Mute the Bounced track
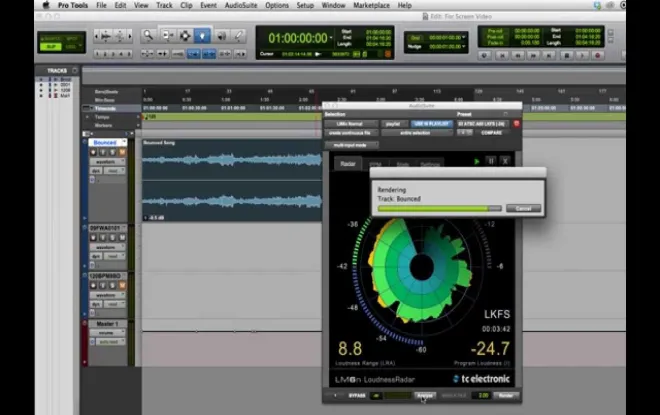Image resolution: width=660 pixels, height=415 pixels. click(x=122, y=152)
